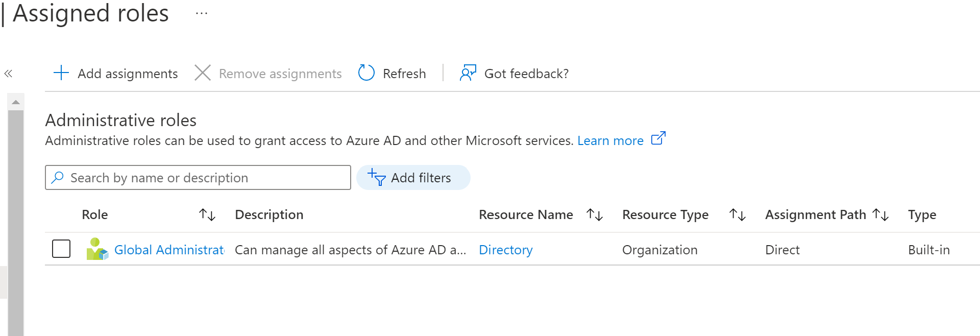Open the Directory resource link

point(506,250)
